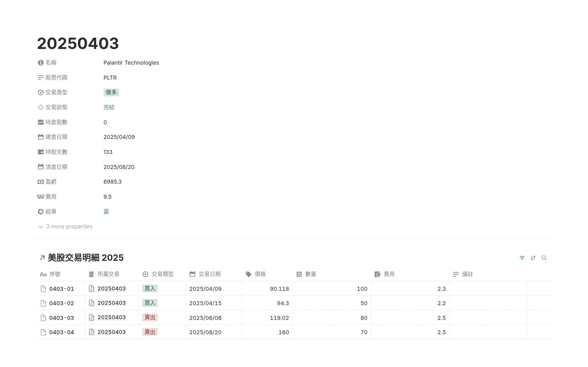Expand 3 more properties
588x367 pixels.
tap(65, 227)
